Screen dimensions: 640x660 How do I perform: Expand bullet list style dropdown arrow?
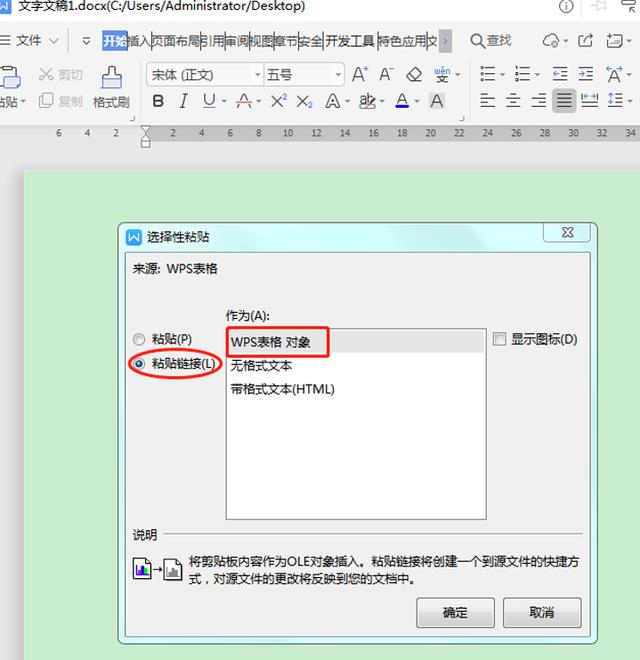click(502, 75)
